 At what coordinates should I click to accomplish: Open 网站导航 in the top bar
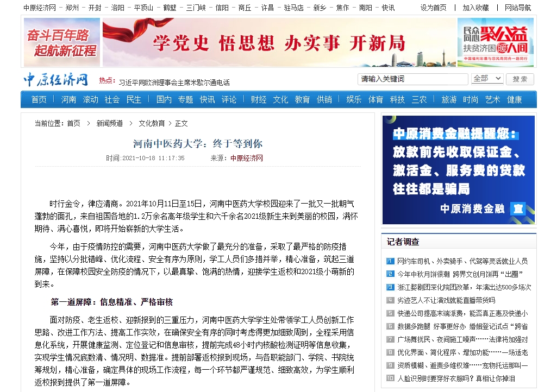coord(518,8)
